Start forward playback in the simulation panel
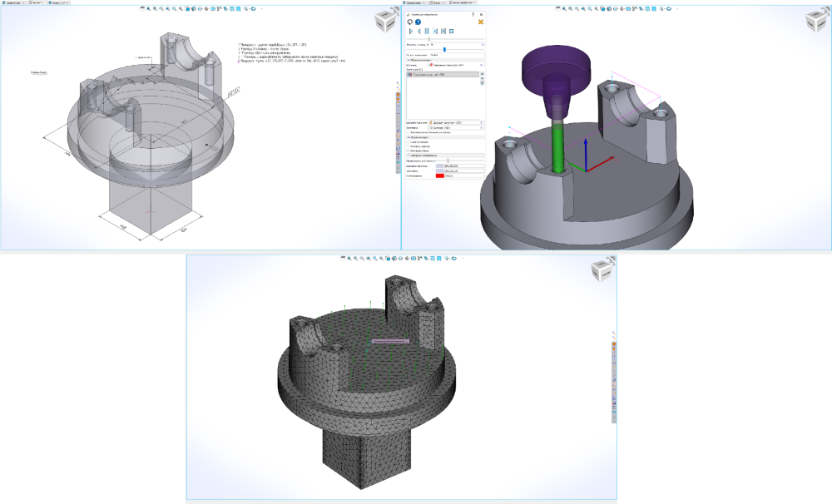Screen dimensions: 832x504 click(x=411, y=32)
